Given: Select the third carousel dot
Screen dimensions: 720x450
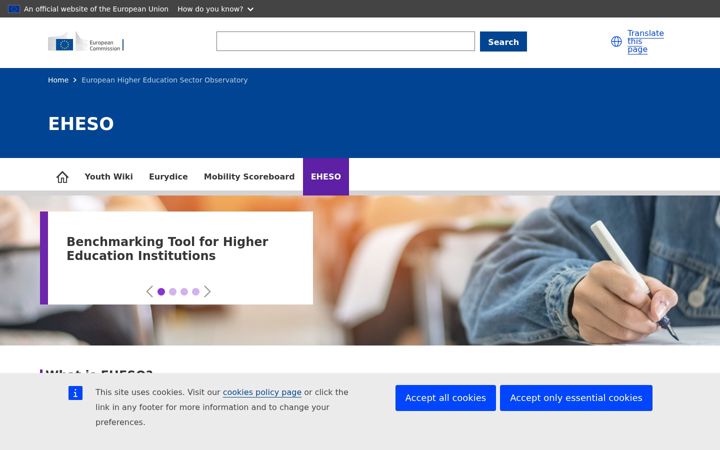Looking at the screenshot, I should (184, 292).
